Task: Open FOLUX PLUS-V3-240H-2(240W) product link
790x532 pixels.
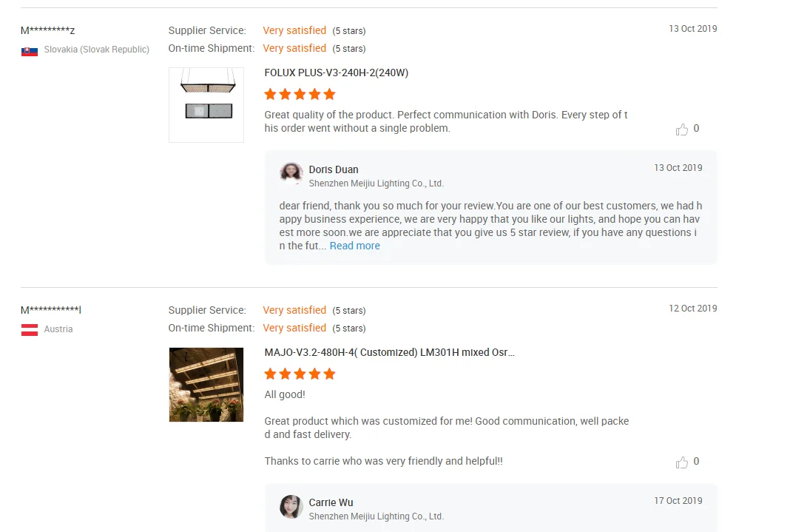Action: (336, 73)
